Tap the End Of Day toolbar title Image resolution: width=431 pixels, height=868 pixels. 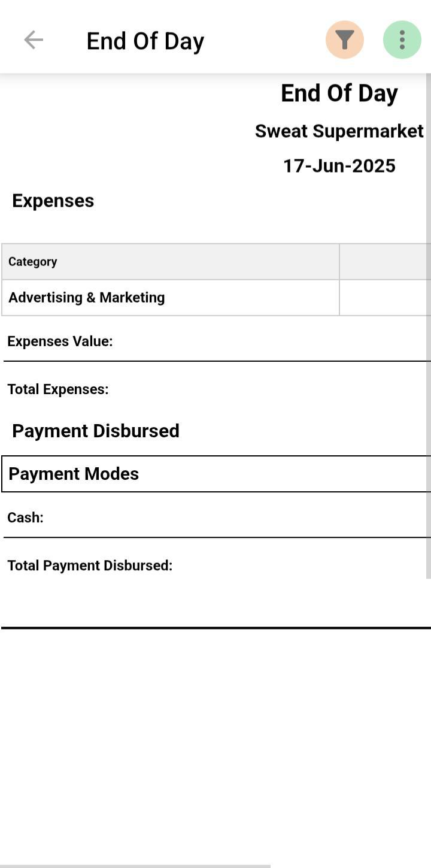click(145, 41)
